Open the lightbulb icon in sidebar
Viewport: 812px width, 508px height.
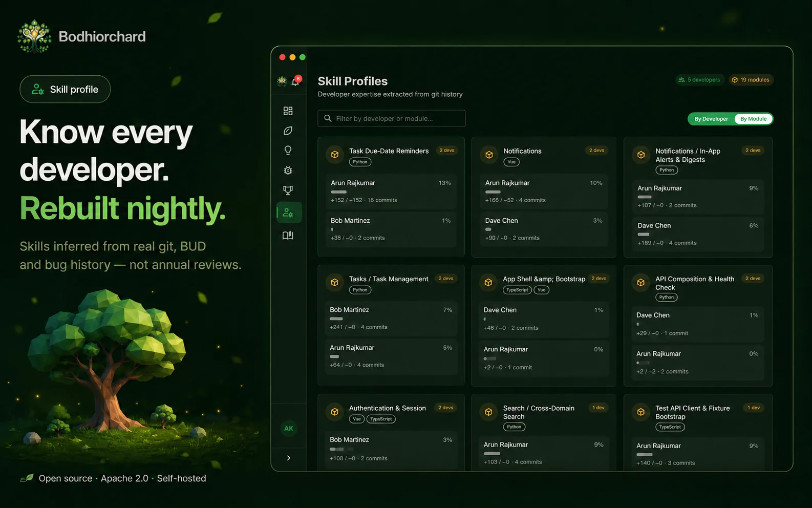[x=288, y=150]
